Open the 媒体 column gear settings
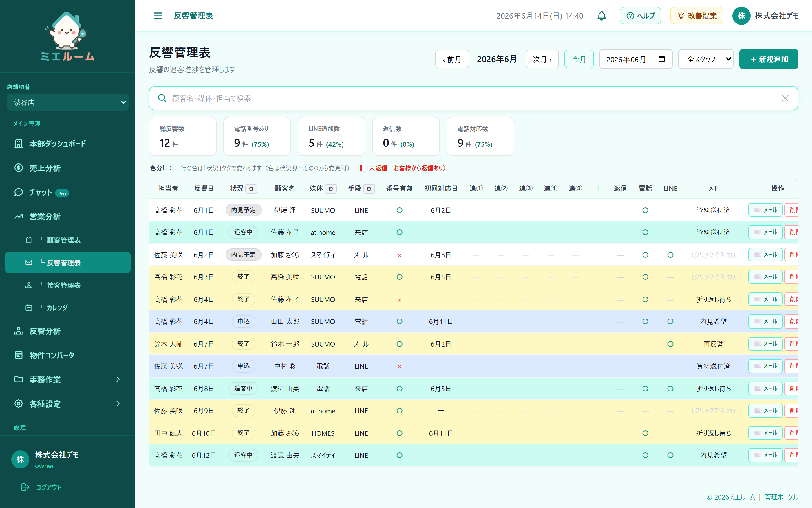Viewport: 812px width, 508px height. (x=331, y=189)
